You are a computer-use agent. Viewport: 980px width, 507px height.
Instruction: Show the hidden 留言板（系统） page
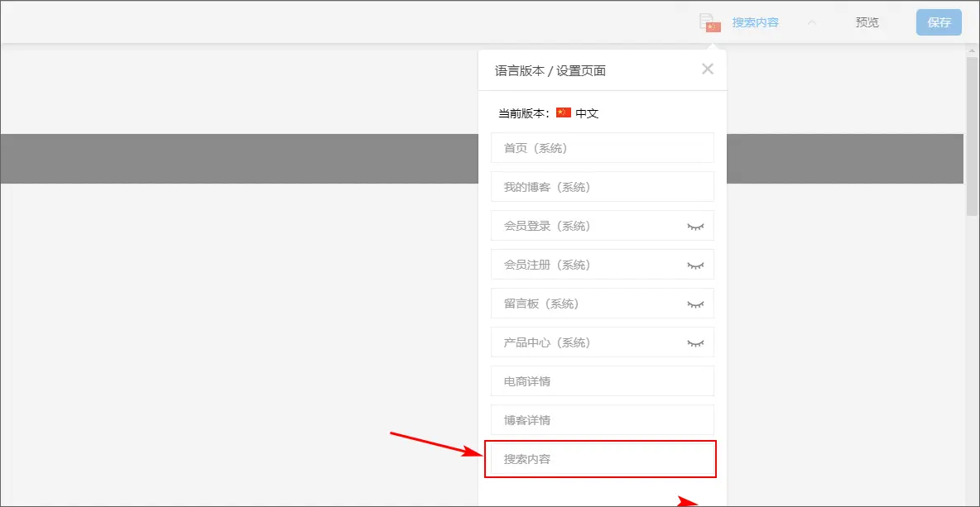coord(695,304)
